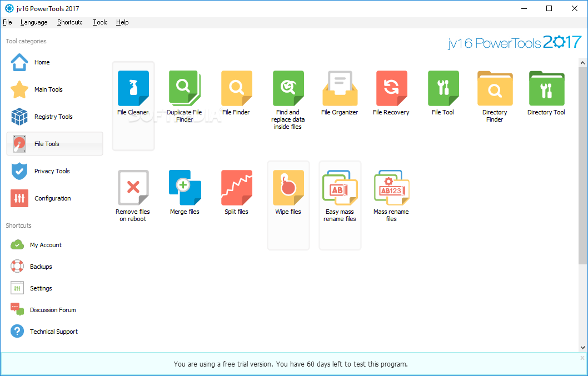Open the Configuration category
Viewport: 588px width, 376px height.
(54, 198)
